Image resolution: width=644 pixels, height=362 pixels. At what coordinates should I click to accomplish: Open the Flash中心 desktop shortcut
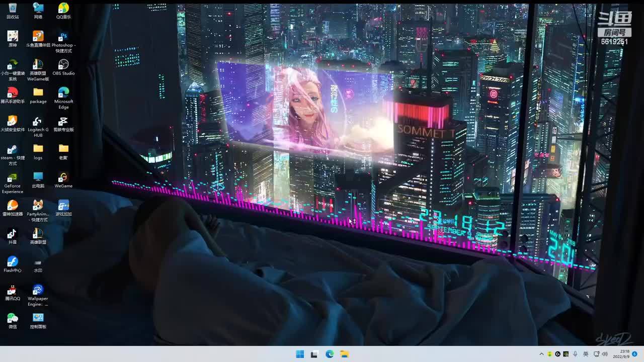pos(13,264)
